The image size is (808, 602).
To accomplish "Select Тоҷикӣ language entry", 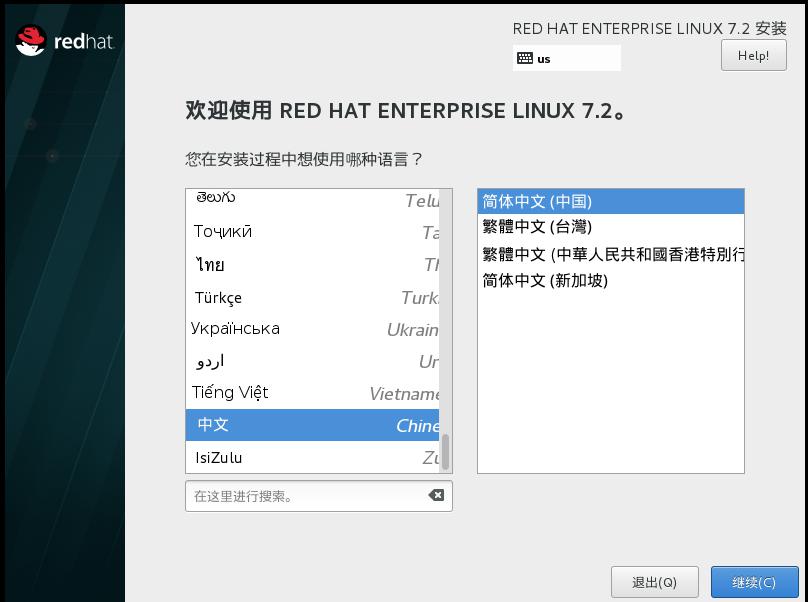I will point(312,232).
